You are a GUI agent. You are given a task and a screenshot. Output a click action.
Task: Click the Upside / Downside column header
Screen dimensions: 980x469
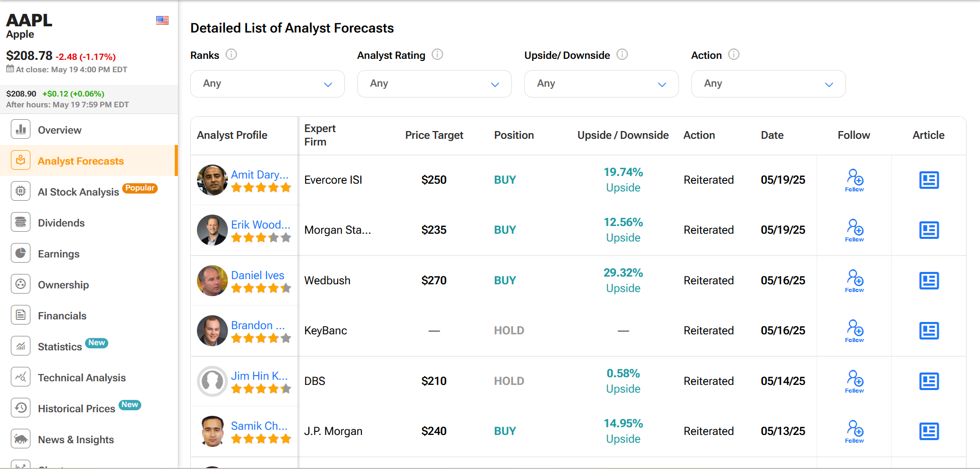(623, 135)
